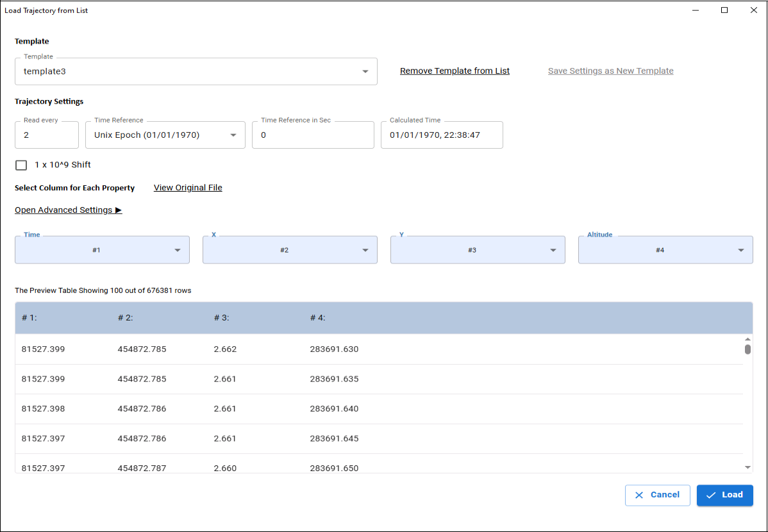Click the preview table scroll down arrow

coord(747,468)
